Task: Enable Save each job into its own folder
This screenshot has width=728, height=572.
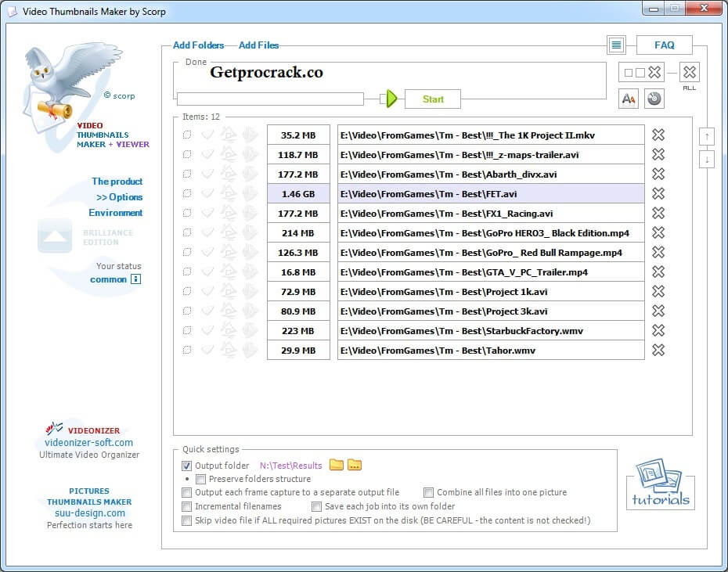Action: pyautogui.click(x=317, y=506)
